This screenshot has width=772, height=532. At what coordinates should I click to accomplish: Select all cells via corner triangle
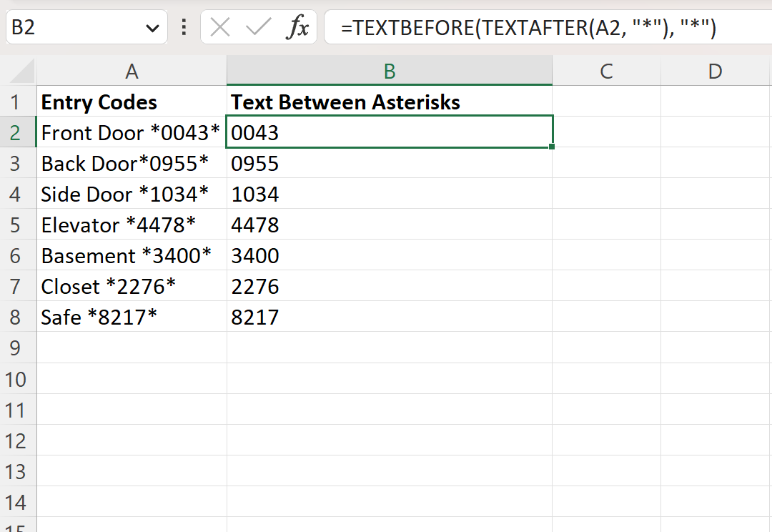[22, 72]
